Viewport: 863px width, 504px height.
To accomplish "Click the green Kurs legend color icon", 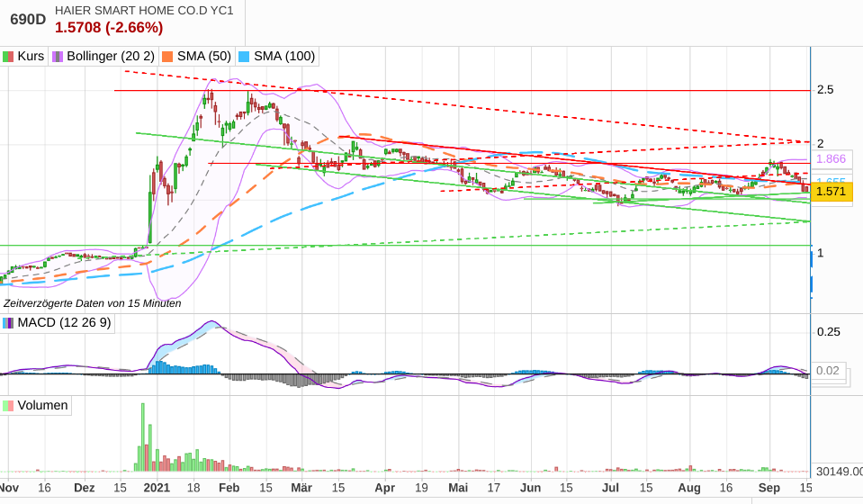I will pos(8,57).
